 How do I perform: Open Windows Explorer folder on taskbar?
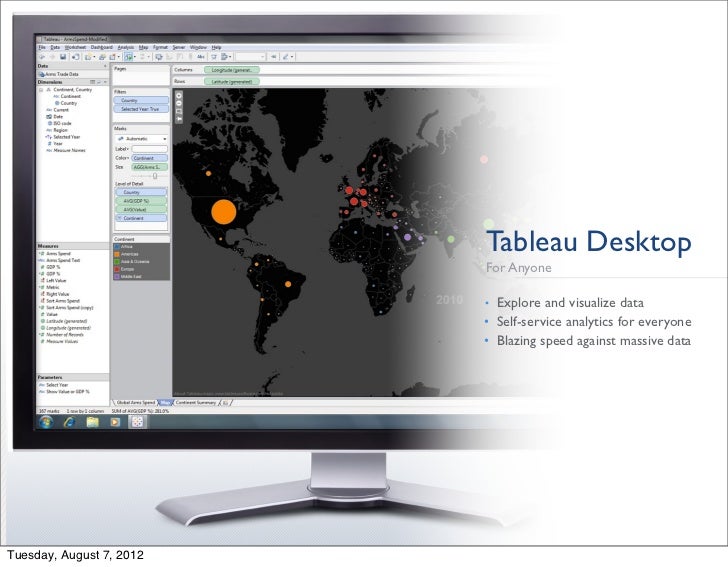point(92,422)
